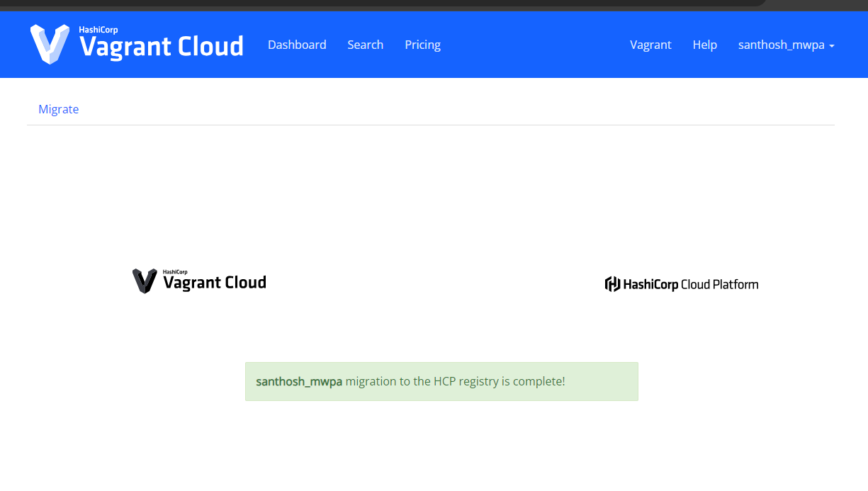Click the HashiCorp H hexagon icon
The image size is (868, 491).
612,284
